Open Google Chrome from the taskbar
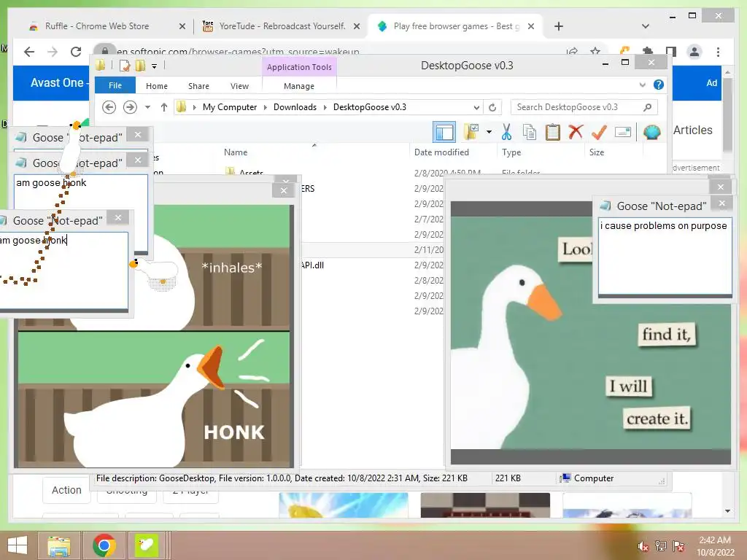747x560 pixels. (x=104, y=545)
